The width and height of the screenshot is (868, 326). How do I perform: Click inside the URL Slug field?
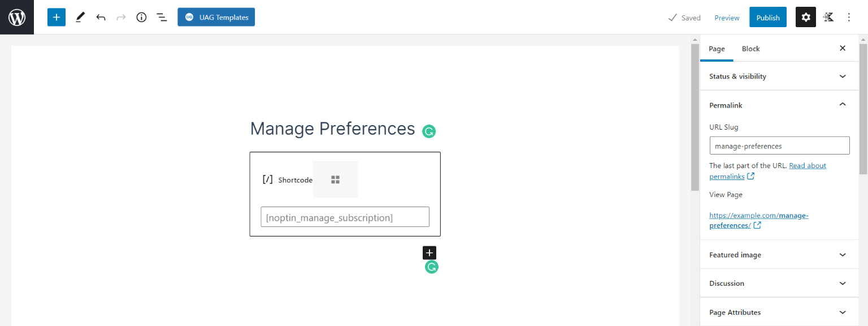(x=779, y=145)
